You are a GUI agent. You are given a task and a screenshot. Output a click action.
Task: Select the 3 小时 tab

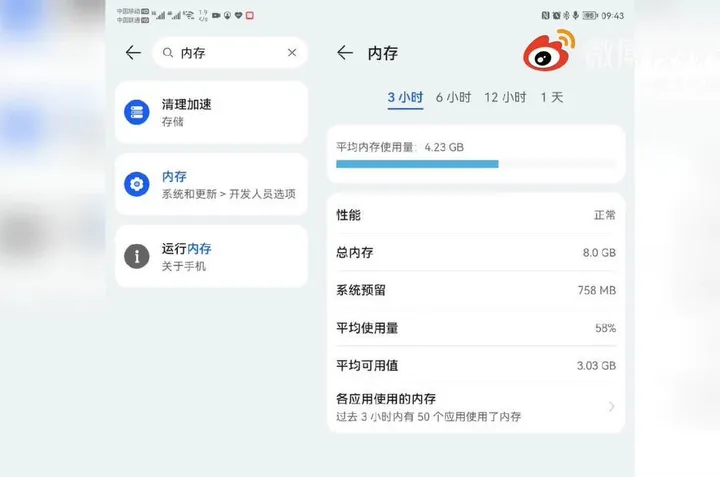click(x=405, y=97)
